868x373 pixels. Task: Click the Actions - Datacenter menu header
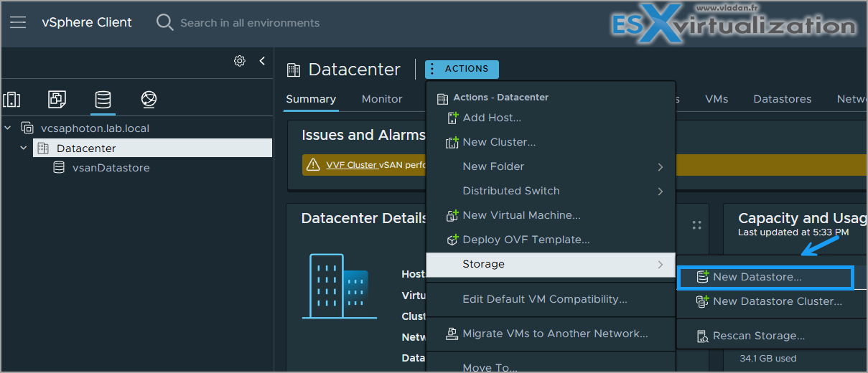pyautogui.click(x=501, y=97)
